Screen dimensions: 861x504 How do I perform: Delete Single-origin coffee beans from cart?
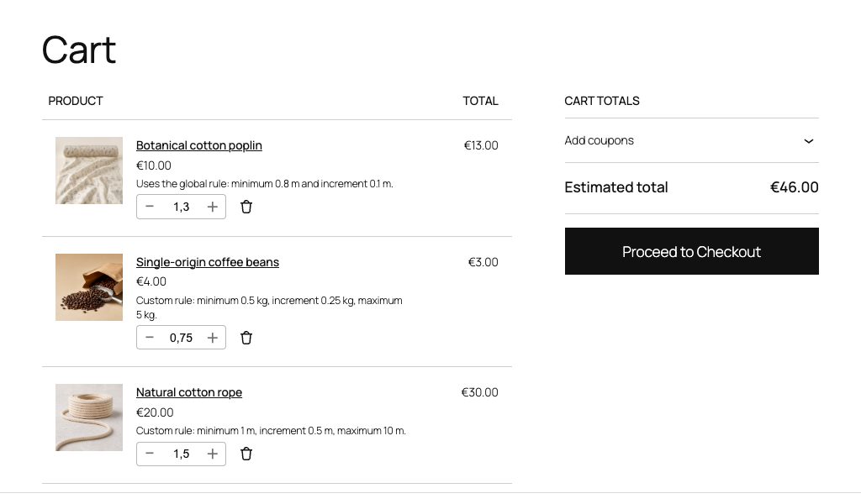click(246, 338)
